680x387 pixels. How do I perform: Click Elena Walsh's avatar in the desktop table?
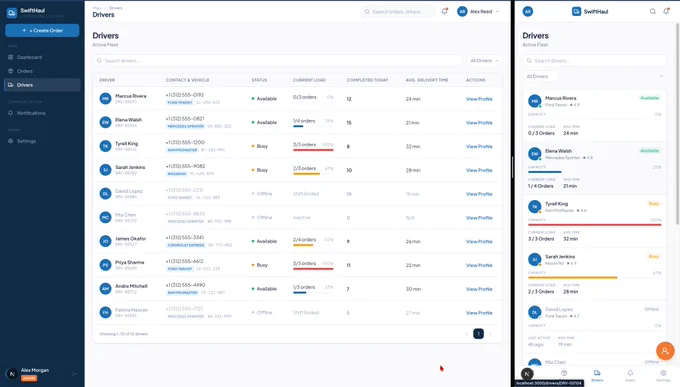(x=105, y=122)
